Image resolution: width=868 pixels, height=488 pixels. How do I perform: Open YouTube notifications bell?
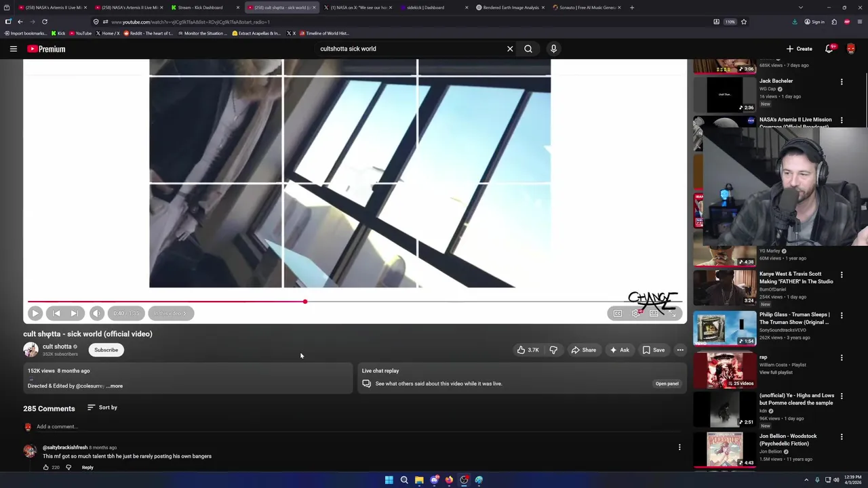click(829, 49)
